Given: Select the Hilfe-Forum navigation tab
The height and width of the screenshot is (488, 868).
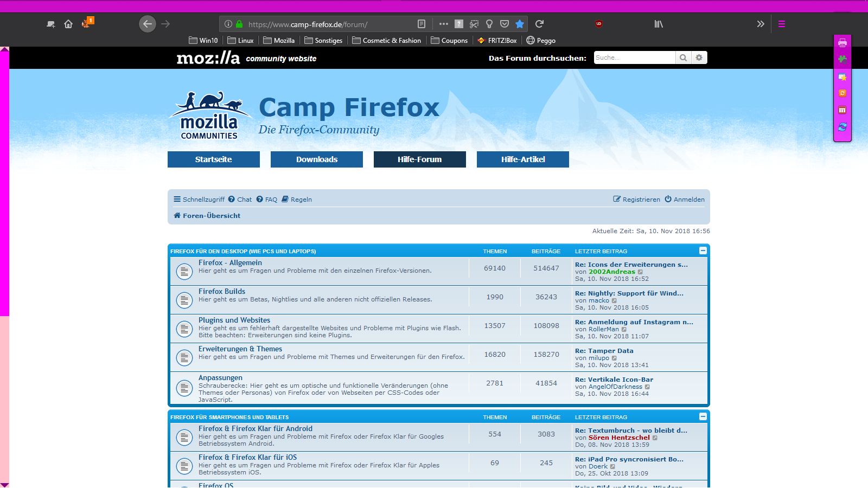Looking at the screenshot, I should tap(420, 159).
